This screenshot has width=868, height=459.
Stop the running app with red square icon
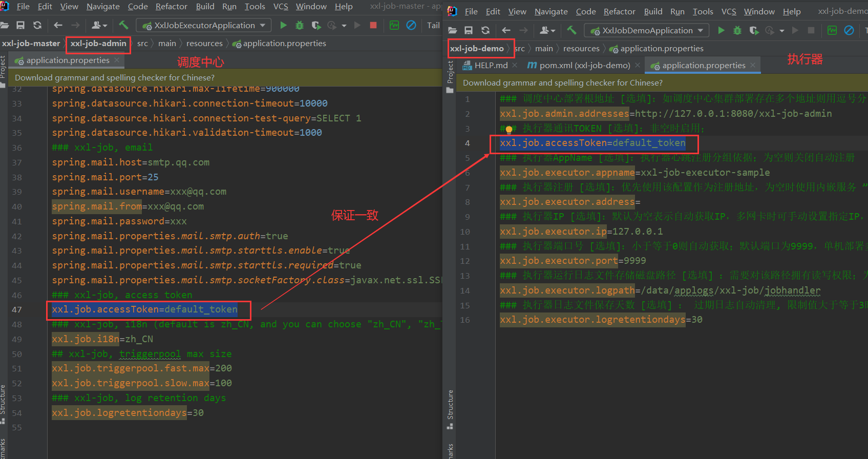coord(373,25)
